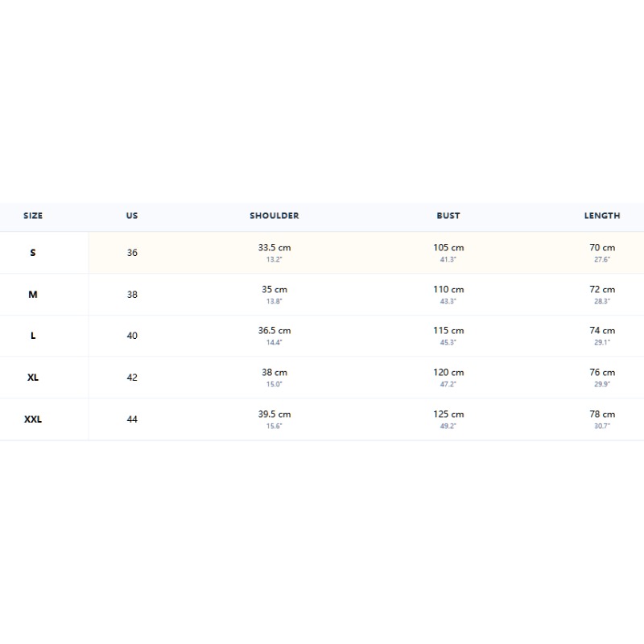Click the BUST column header
644x644 pixels.
point(448,216)
